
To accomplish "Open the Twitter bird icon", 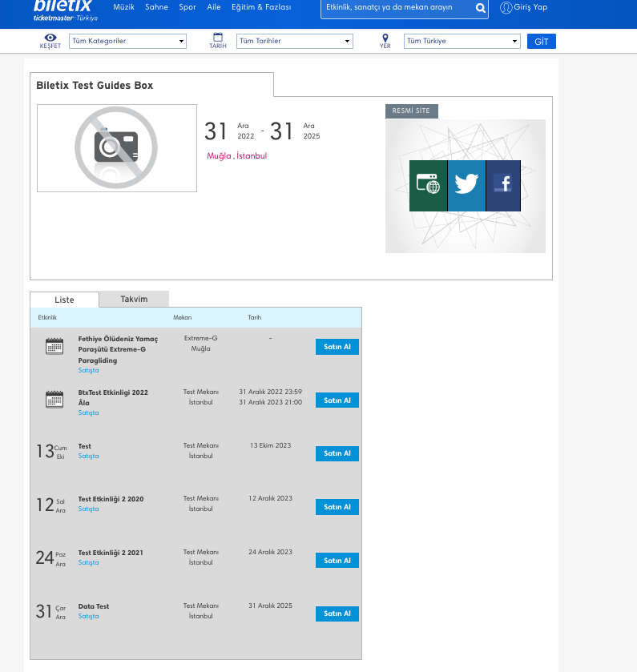I will [x=466, y=186].
